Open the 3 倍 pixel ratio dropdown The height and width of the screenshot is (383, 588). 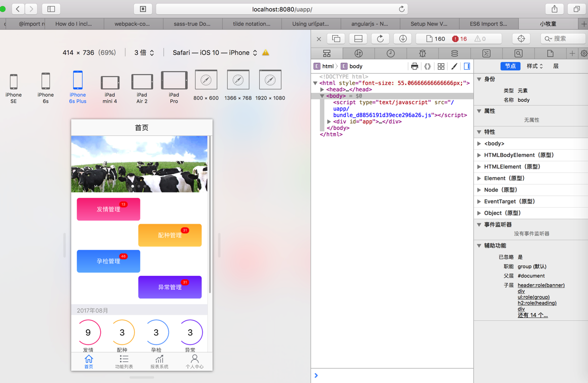pyautogui.click(x=144, y=52)
